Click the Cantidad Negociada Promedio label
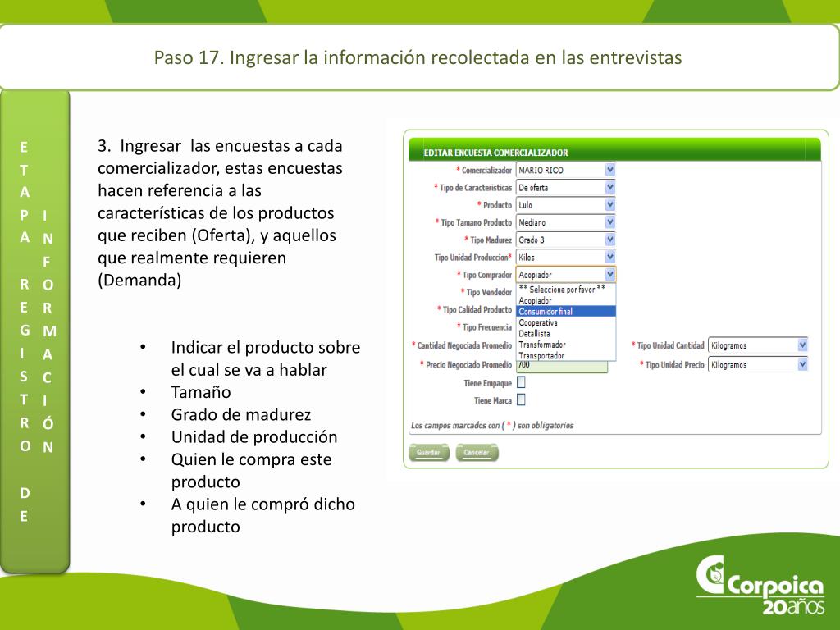The width and height of the screenshot is (840, 630). pos(462,345)
